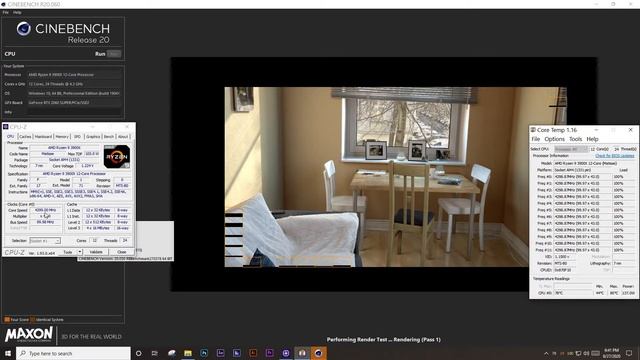Open the Help menu in Cinebench
The height and width of the screenshot is (360, 640).
tap(17, 13)
